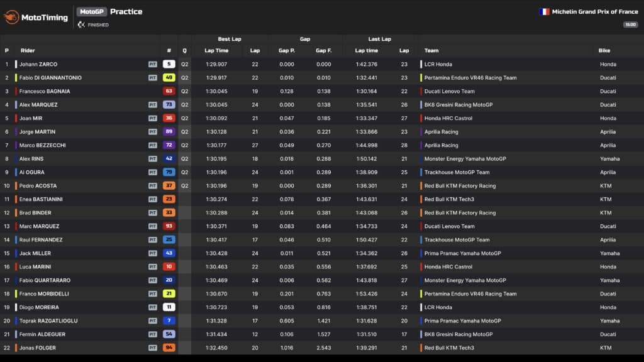Click the MotoTiming logo icon
644x362 pixels.
[x=11, y=17]
